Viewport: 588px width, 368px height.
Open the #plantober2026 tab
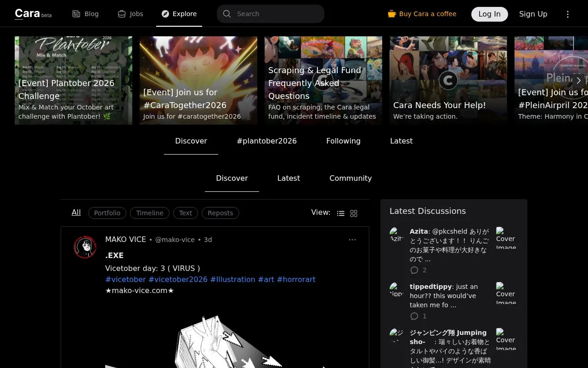267,141
